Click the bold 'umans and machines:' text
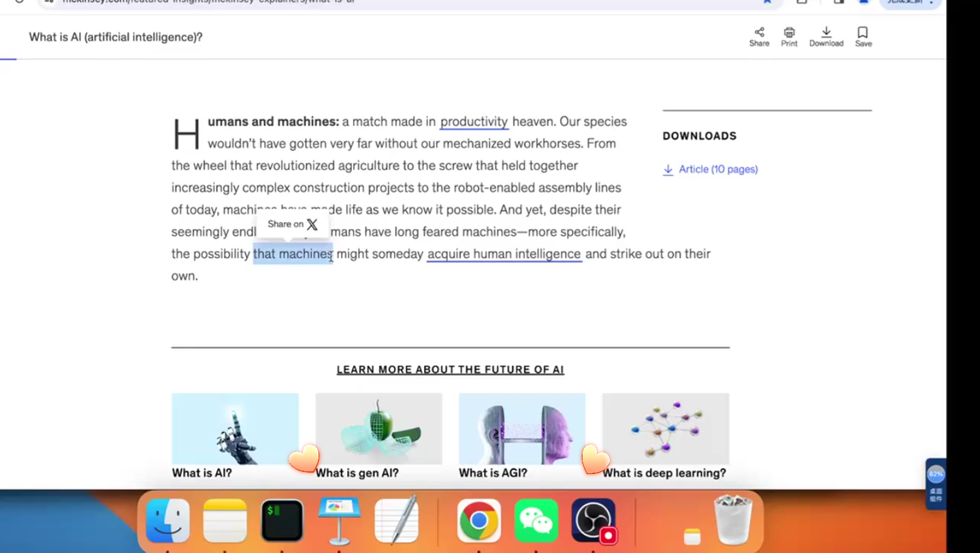Screen dimensions: 980x553 tap(273, 122)
